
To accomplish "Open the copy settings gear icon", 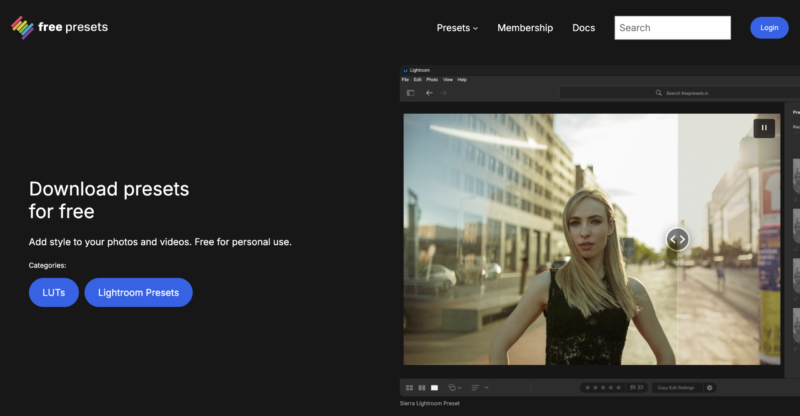I will click(709, 388).
